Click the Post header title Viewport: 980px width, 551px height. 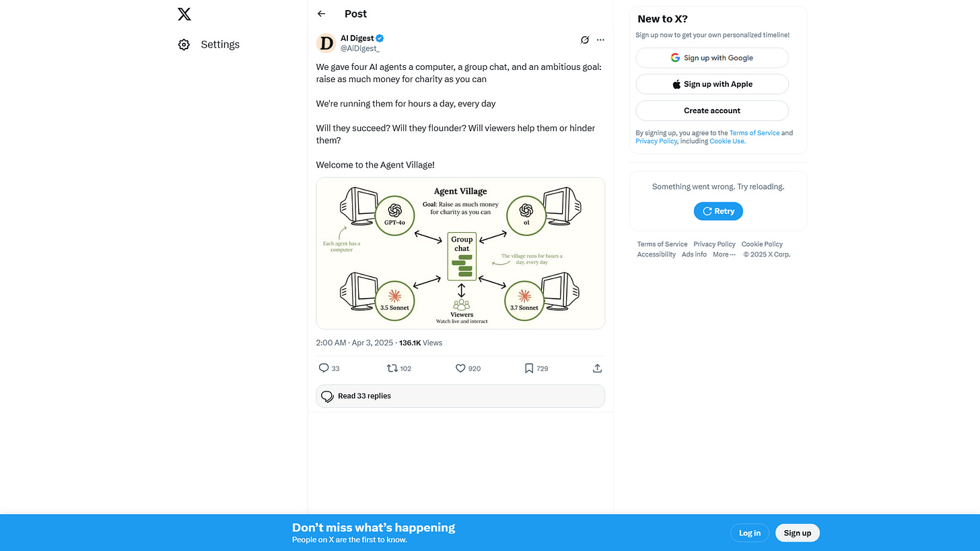click(x=355, y=13)
